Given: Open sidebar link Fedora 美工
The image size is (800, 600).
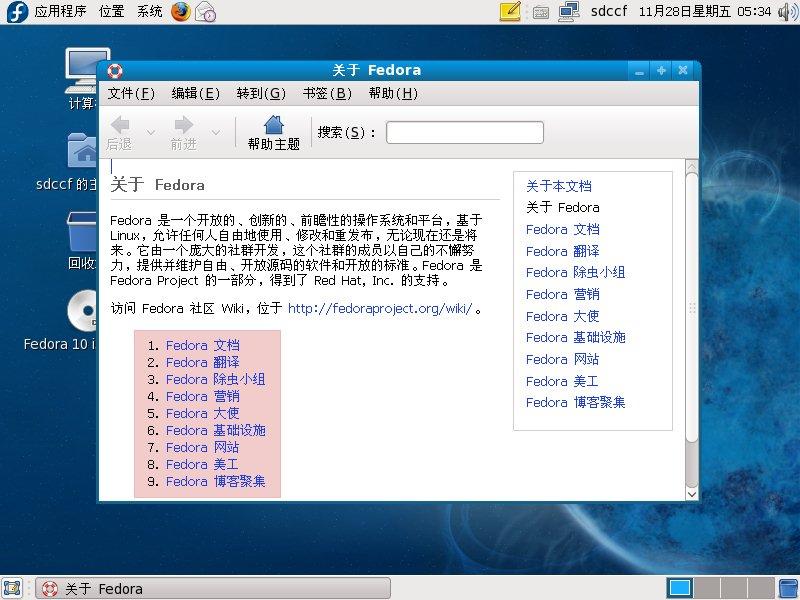Looking at the screenshot, I should [562, 382].
